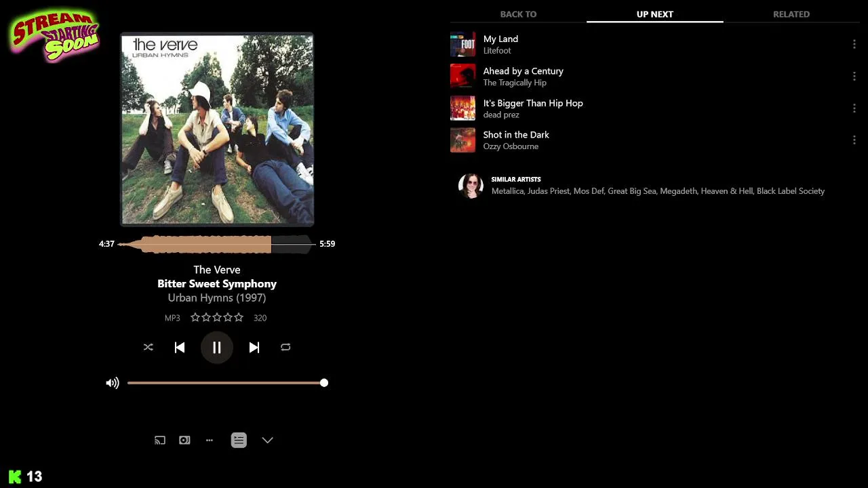Click the Bitter Sweet Symphony song title
868x488 pixels.
217,283
